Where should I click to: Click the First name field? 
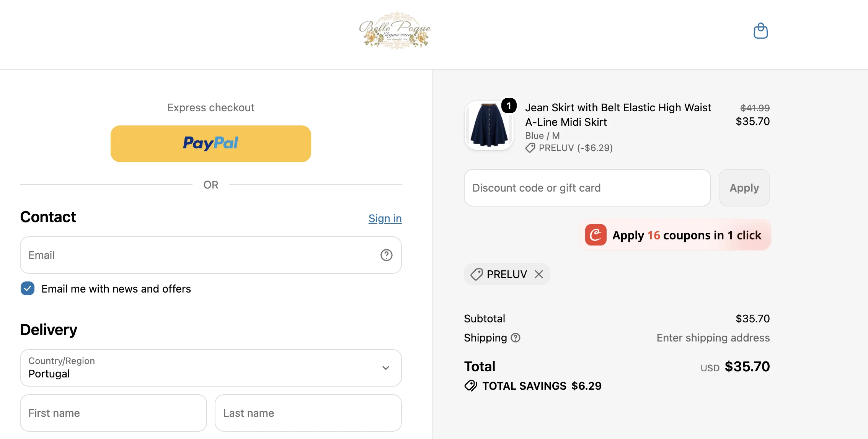point(113,413)
